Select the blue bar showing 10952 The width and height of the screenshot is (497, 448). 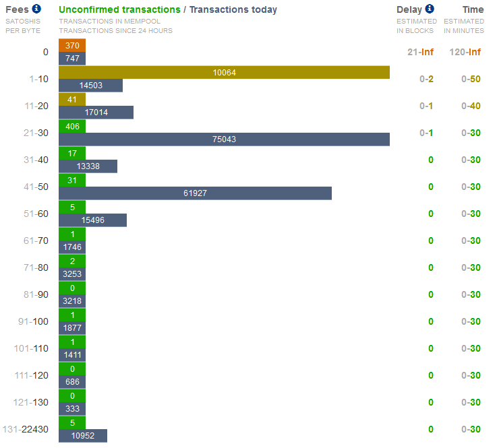[83, 436]
